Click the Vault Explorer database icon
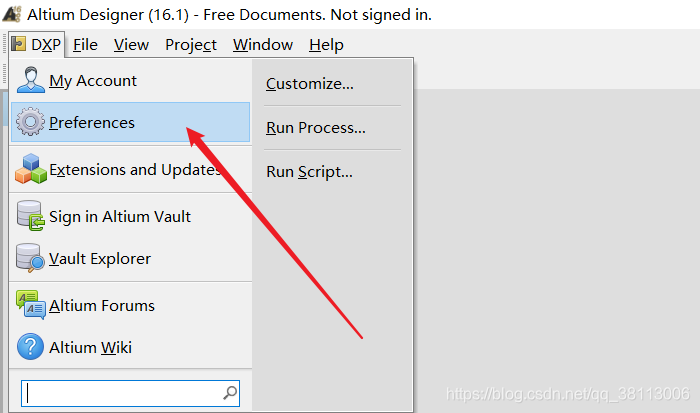Image resolution: width=700 pixels, height=413 pixels. coord(31,259)
